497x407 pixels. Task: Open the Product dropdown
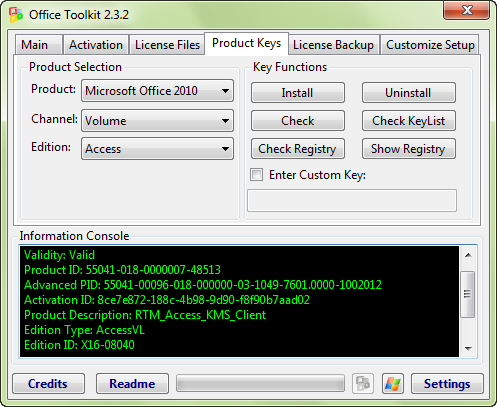[x=157, y=91]
